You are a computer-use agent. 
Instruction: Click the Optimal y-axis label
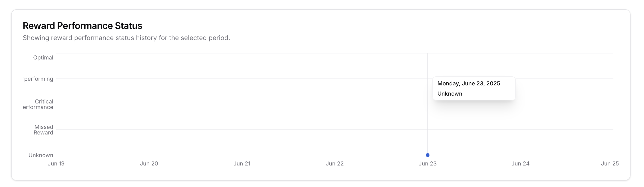[43, 58]
